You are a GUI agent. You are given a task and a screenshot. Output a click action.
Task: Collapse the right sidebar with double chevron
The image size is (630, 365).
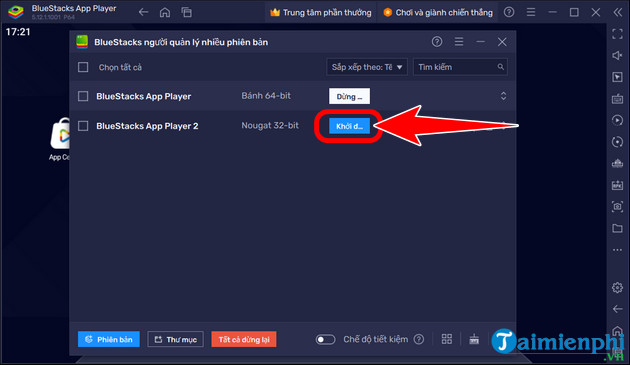pyautogui.click(x=618, y=12)
